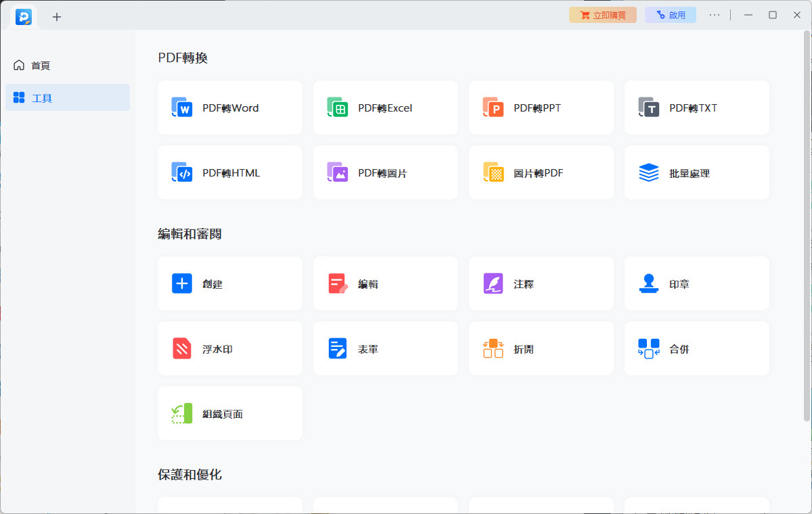This screenshot has height=514, width=812.
Task: Click the grid icon beside 工具
Action: click(19, 97)
